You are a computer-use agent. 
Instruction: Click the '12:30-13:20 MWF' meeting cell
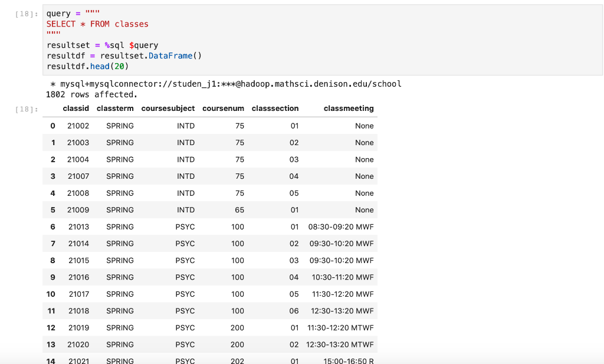click(x=342, y=311)
